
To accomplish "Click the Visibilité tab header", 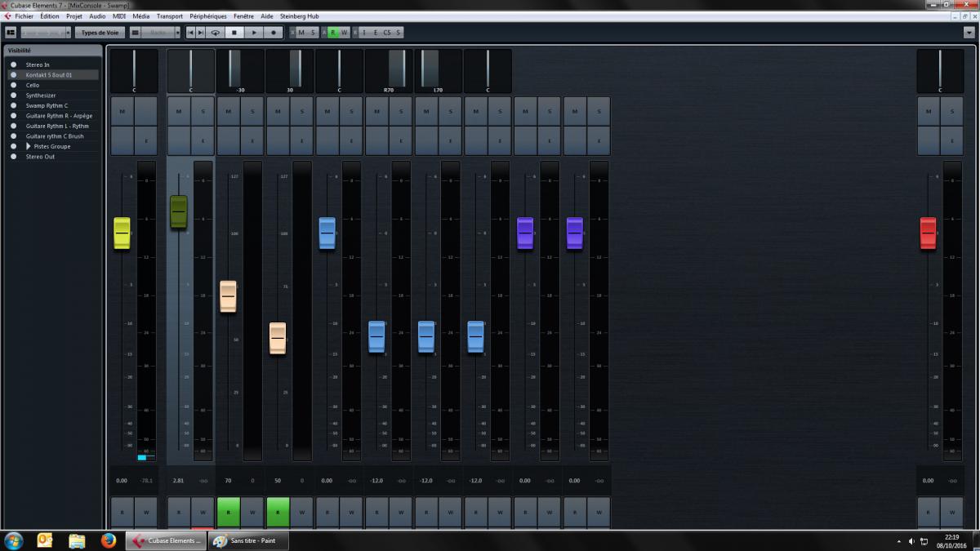I will click(x=53, y=50).
